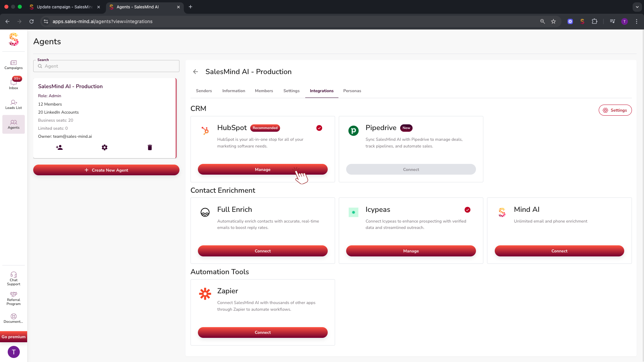Image resolution: width=644 pixels, height=362 pixels.
Task: Open the Members tab
Action: (x=264, y=91)
